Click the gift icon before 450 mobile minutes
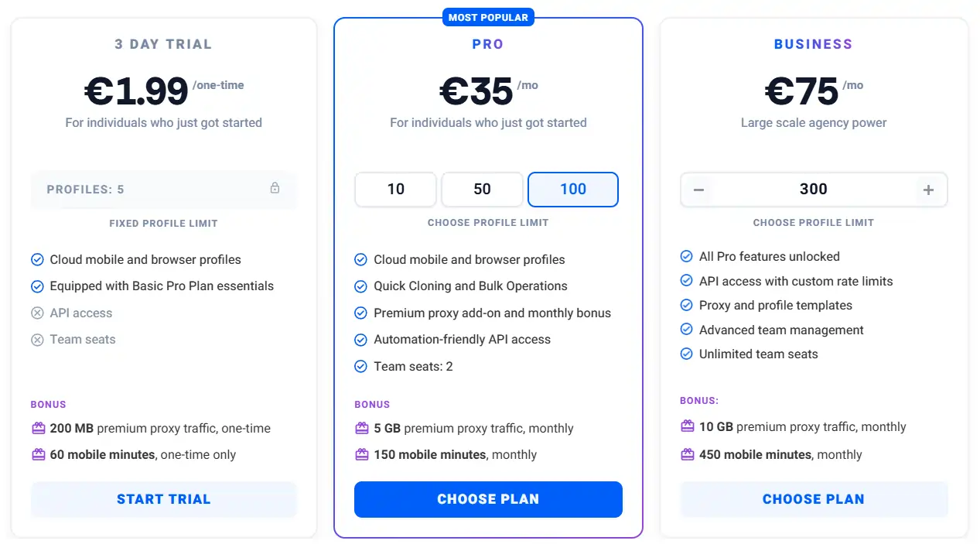 [x=687, y=454]
